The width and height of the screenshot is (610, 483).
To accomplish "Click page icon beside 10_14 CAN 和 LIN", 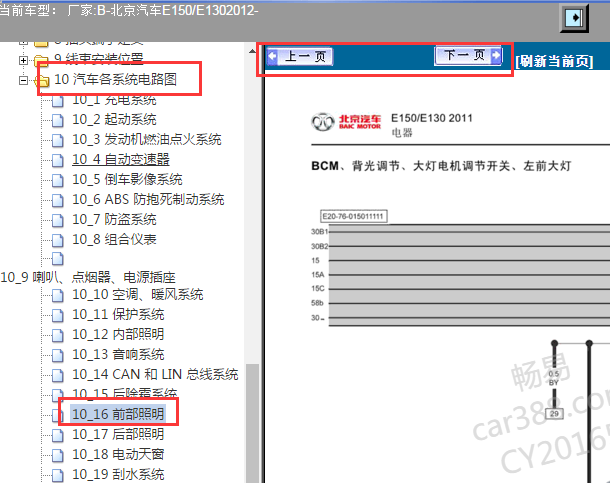I will (58, 375).
